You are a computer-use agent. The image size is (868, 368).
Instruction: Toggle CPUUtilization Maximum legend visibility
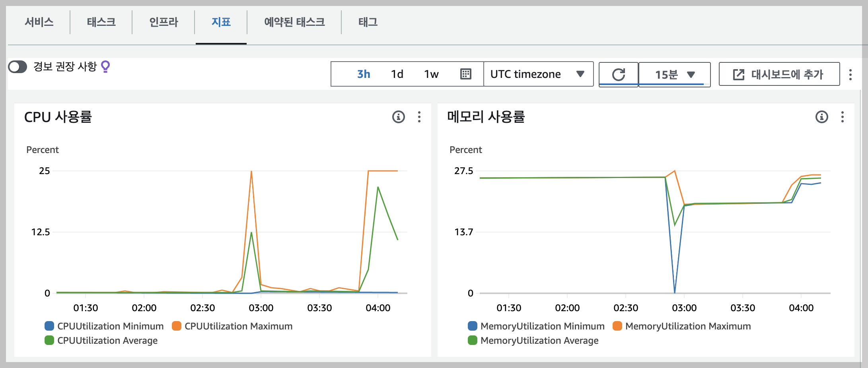click(174, 326)
